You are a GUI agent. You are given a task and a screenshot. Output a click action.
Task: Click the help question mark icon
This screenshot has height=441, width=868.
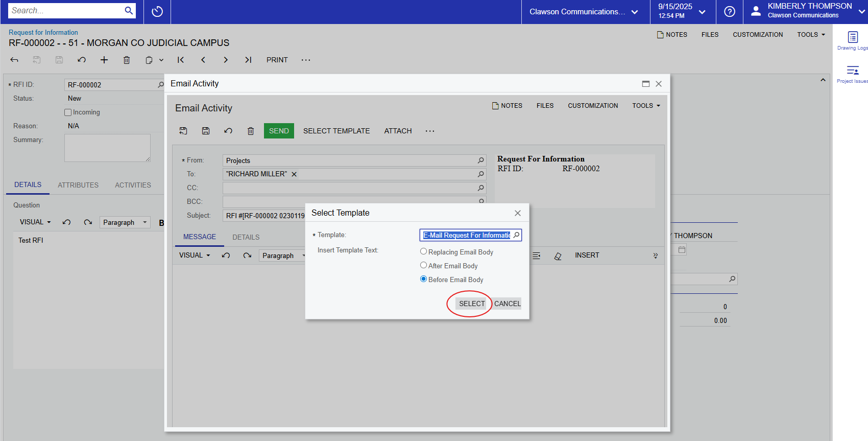[x=730, y=12]
